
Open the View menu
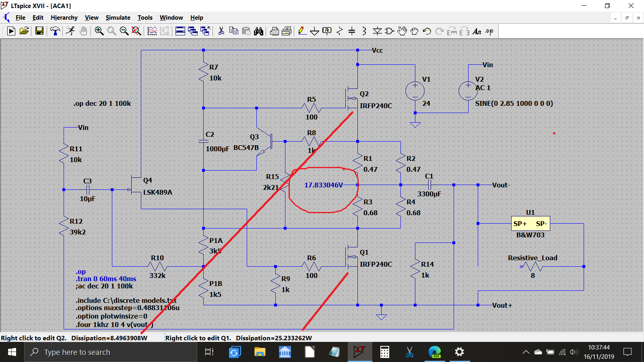pyautogui.click(x=91, y=18)
